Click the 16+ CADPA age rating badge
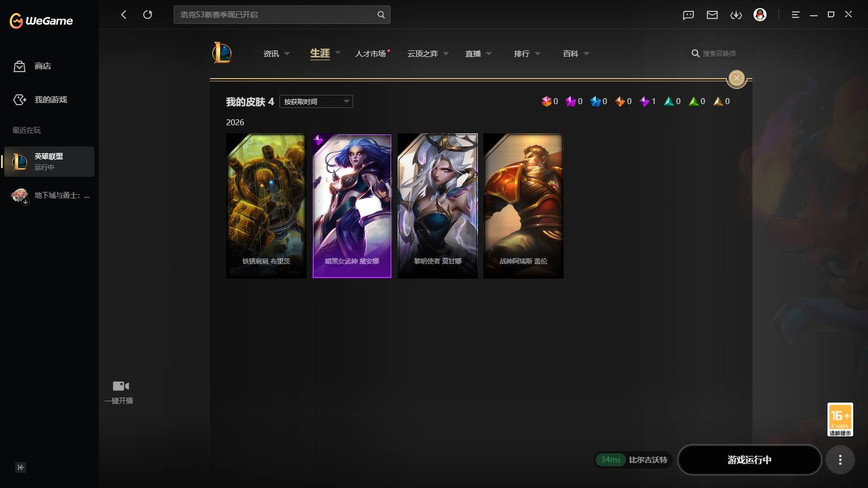 [x=840, y=419]
